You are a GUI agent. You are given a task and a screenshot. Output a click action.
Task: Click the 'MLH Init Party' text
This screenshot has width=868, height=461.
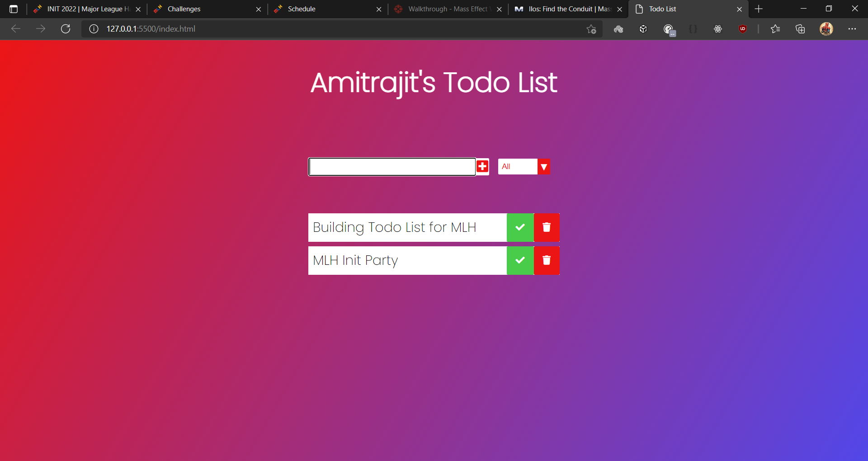point(355,260)
